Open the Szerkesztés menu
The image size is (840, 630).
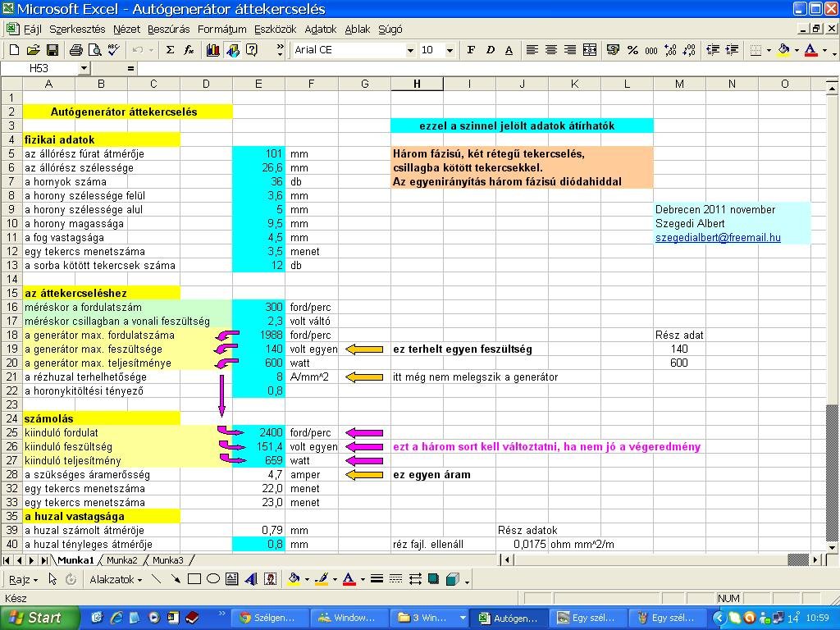coord(77,30)
